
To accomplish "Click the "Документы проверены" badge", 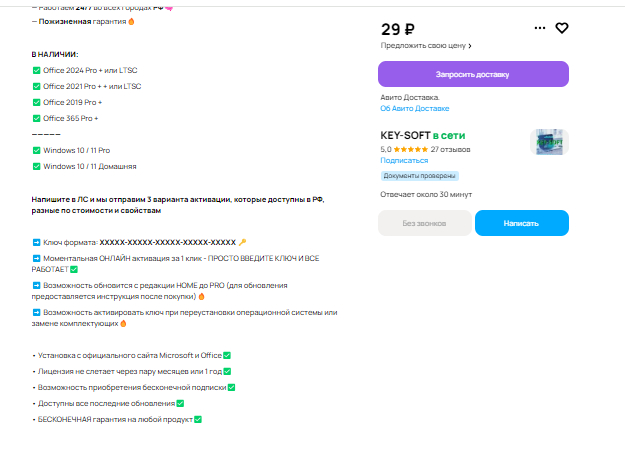I will coord(419,175).
